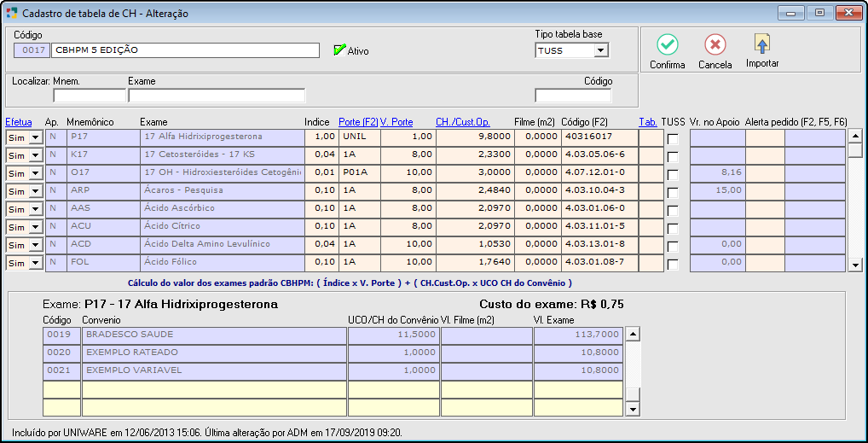
Task: Select the BRADESCO SAUDE convenio row
Action: pos(214,335)
